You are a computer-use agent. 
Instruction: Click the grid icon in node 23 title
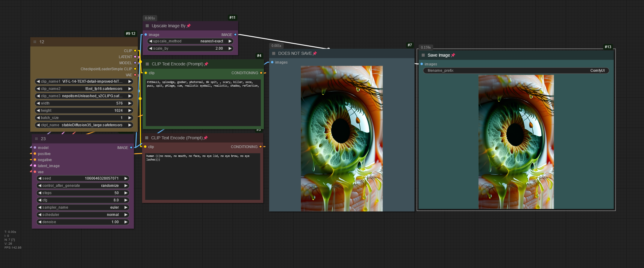pyautogui.click(x=36, y=139)
